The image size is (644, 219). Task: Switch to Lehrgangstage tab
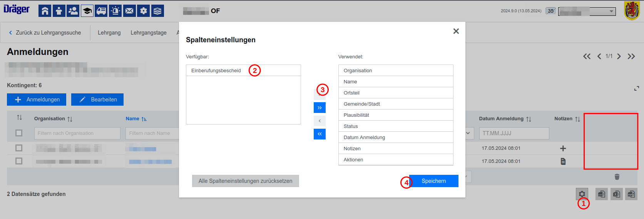click(x=149, y=33)
